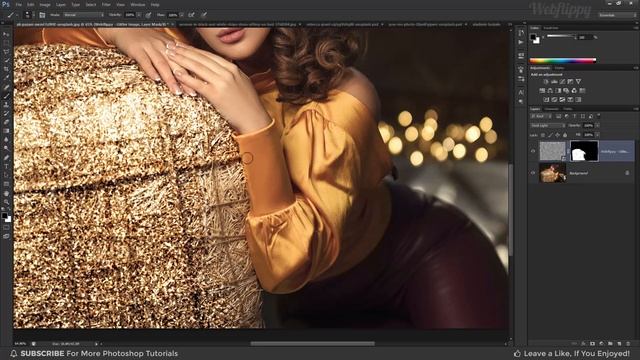Open brush Flow dropdown arrow

pyautogui.click(x=182, y=15)
